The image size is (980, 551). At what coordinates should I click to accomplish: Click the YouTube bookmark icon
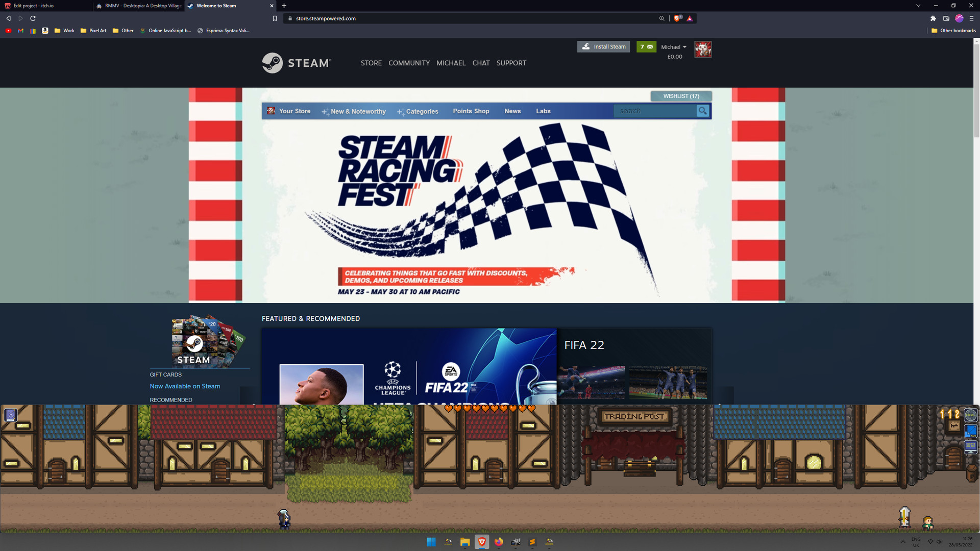8,31
